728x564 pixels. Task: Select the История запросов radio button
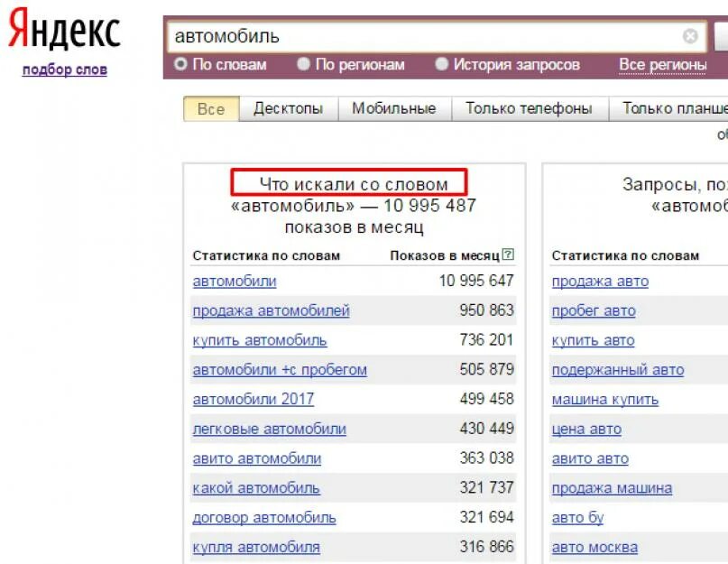point(441,64)
